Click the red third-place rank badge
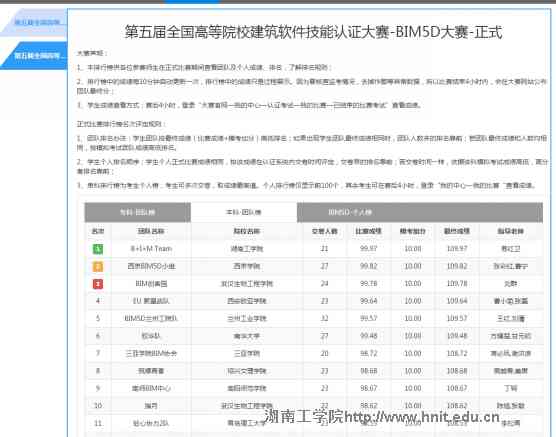The height and width of the screenshot is (437, 556). [98, 283]
